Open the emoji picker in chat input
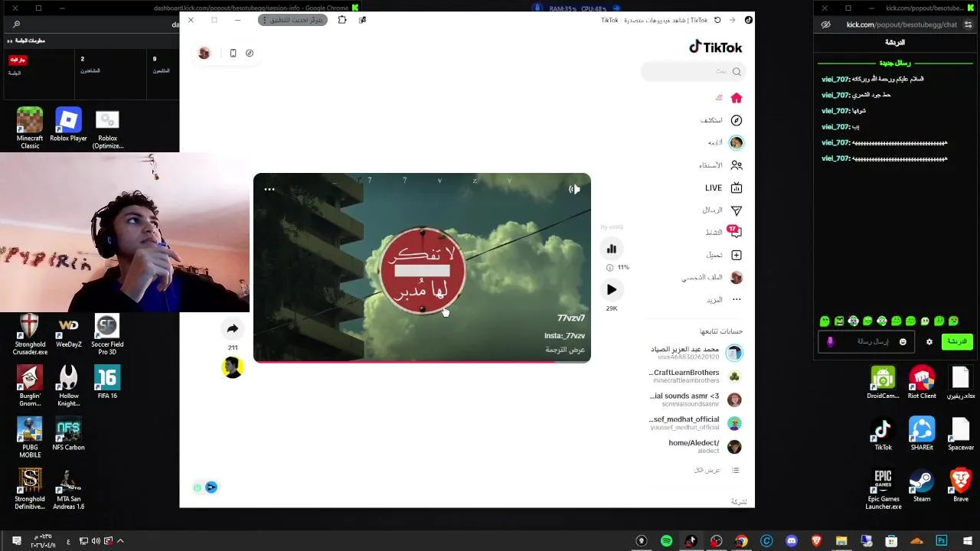The image size is (980, 551). tap(903, 342)
